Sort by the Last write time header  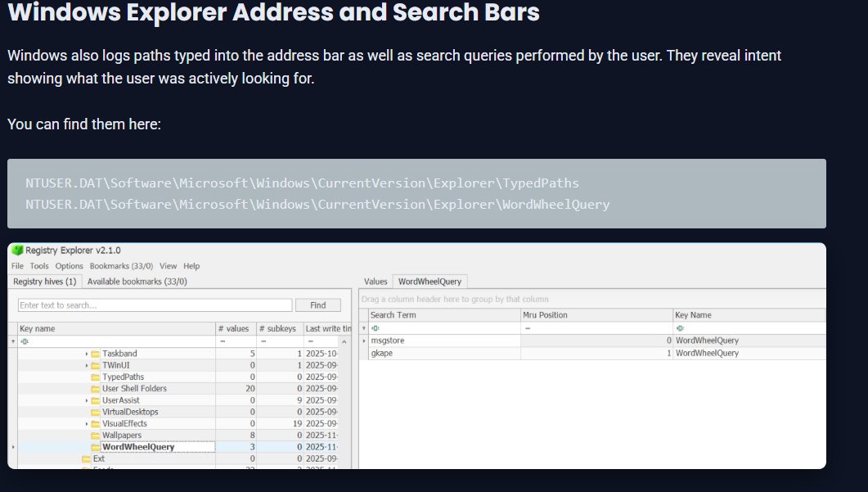click(327, 328)
